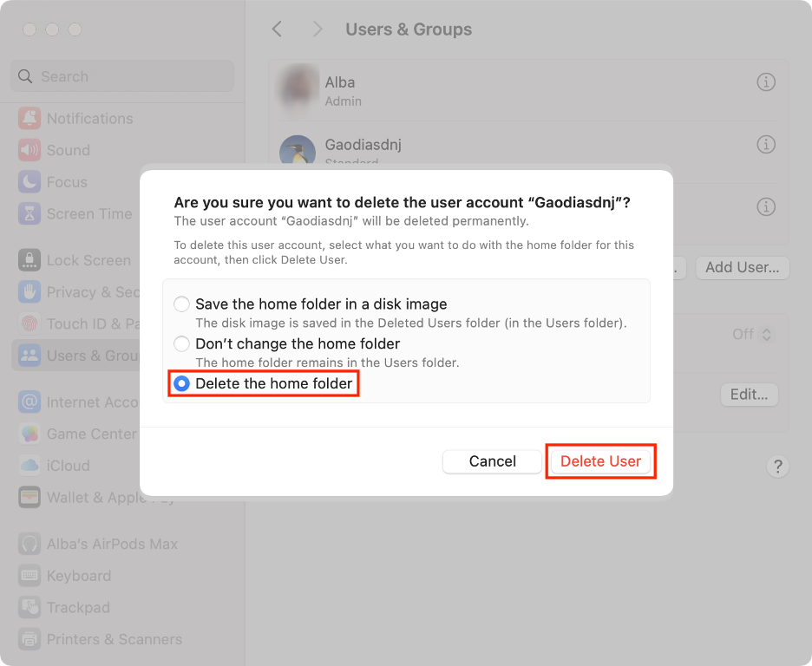Cancel the account deletion dialog
The width and height of the screenshot is (812, 666).
click(491, 461)
